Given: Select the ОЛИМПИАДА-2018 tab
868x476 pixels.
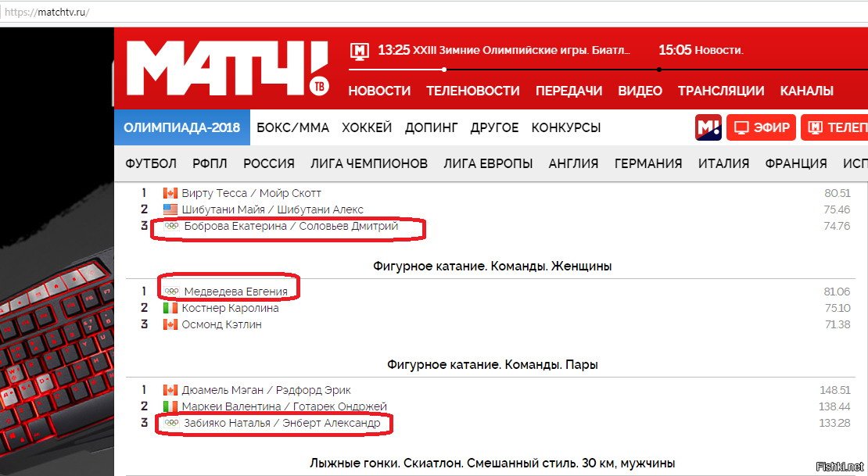Looking at the screenshot, I should click(x=182, y=127).
